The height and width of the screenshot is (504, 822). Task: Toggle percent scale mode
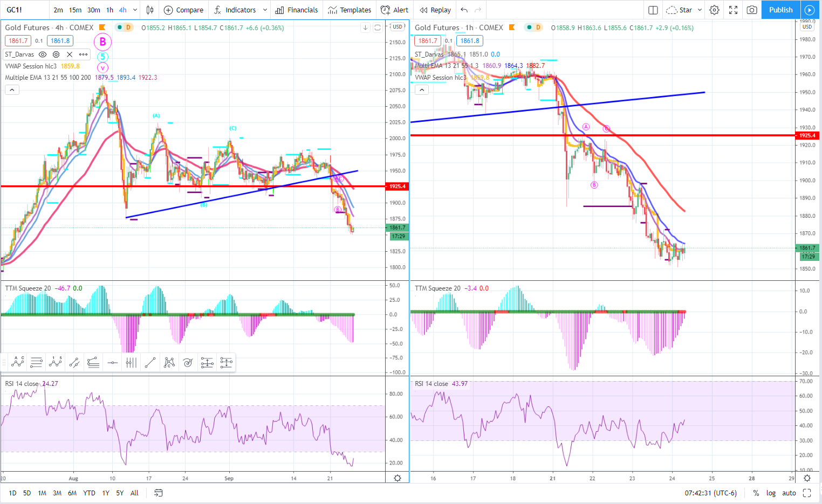[x=756, y=493]
